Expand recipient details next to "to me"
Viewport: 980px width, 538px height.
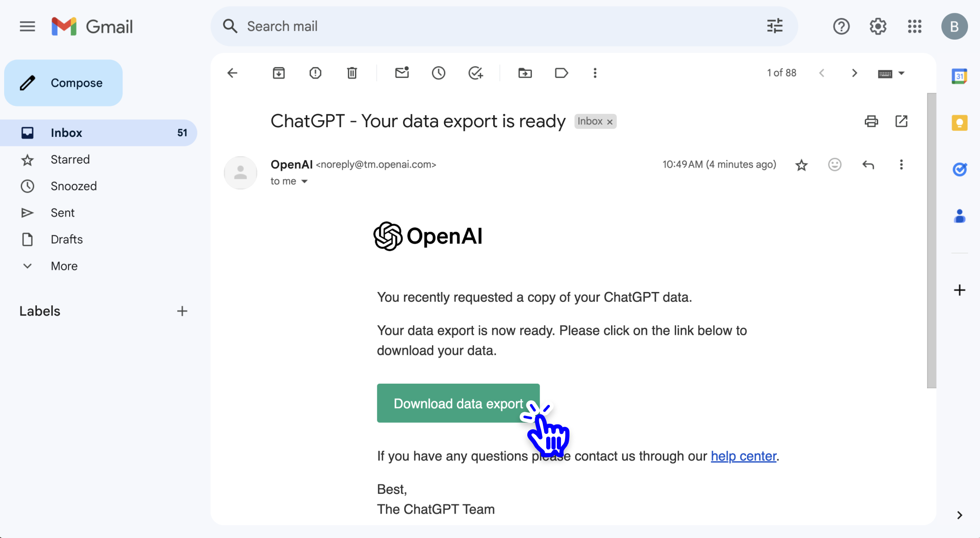[304, 181]
